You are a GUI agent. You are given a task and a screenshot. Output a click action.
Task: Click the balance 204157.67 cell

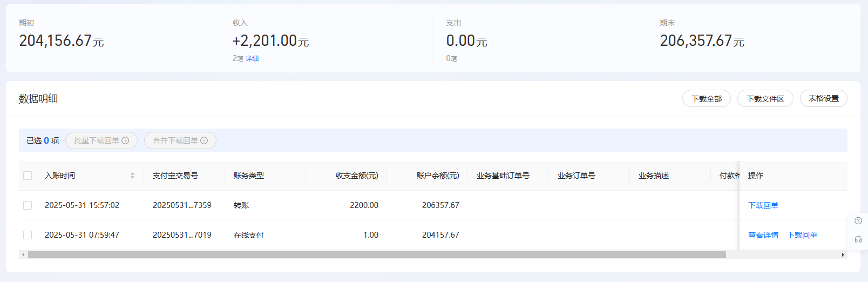tap(440, 235)
